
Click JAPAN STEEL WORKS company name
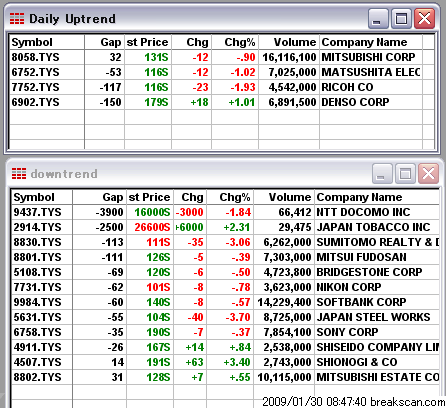[373, 317]
